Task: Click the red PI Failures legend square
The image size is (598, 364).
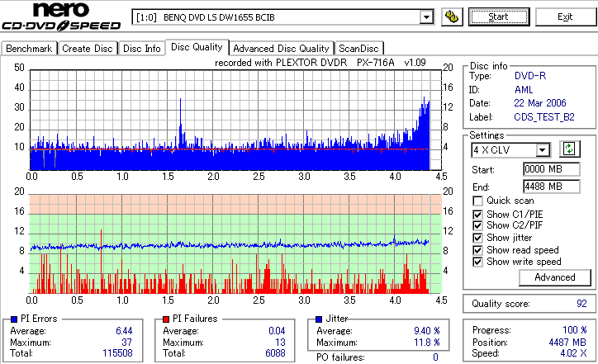Action: point(166,319)
